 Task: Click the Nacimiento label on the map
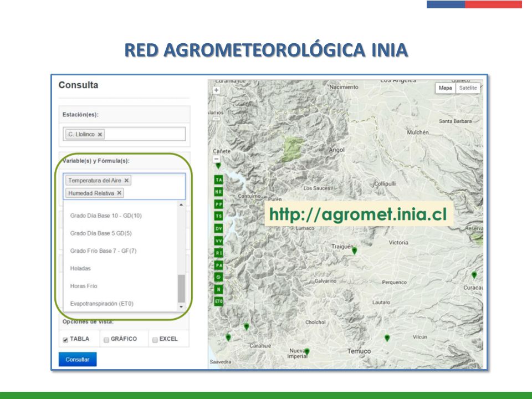(344, 87)
